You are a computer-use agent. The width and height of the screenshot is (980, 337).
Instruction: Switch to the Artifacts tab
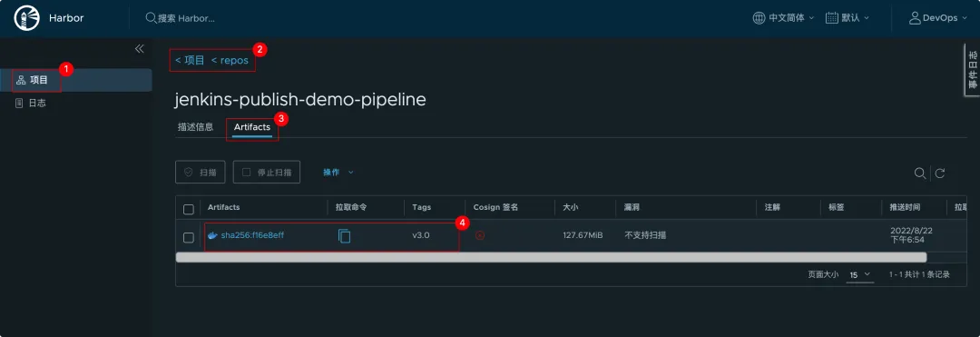pyautogui.click(x=252, y=127)
